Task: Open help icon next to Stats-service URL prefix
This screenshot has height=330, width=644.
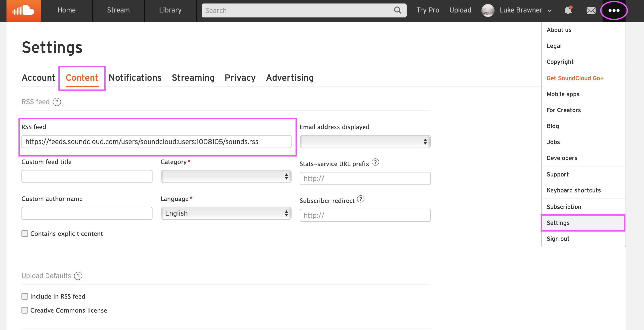Action: [375, 162]
